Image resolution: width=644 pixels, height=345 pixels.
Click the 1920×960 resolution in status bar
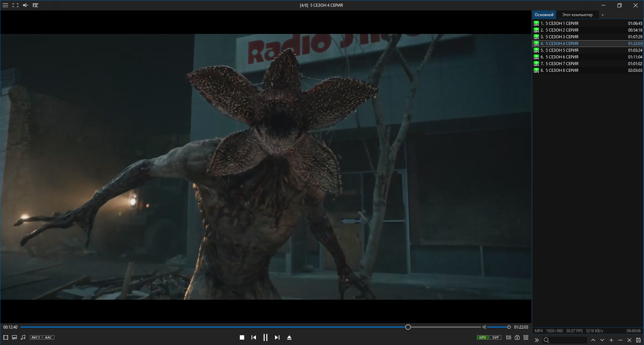554,331
